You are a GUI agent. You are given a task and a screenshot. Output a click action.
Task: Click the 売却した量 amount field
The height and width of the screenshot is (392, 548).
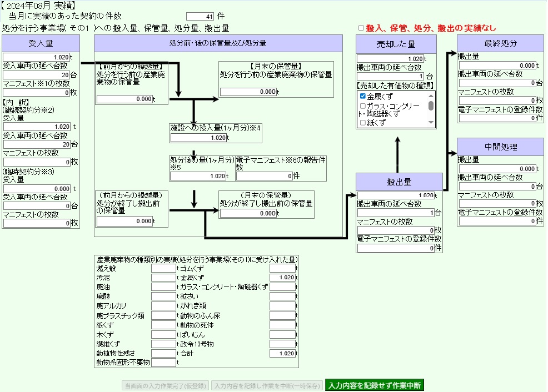(391, 59)
